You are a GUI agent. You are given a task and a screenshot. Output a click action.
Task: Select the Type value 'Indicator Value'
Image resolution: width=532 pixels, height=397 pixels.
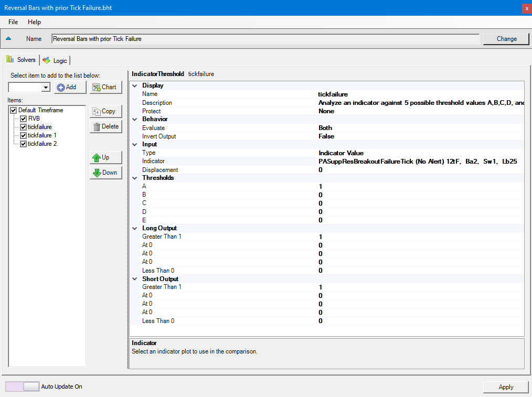coord(341,153)
